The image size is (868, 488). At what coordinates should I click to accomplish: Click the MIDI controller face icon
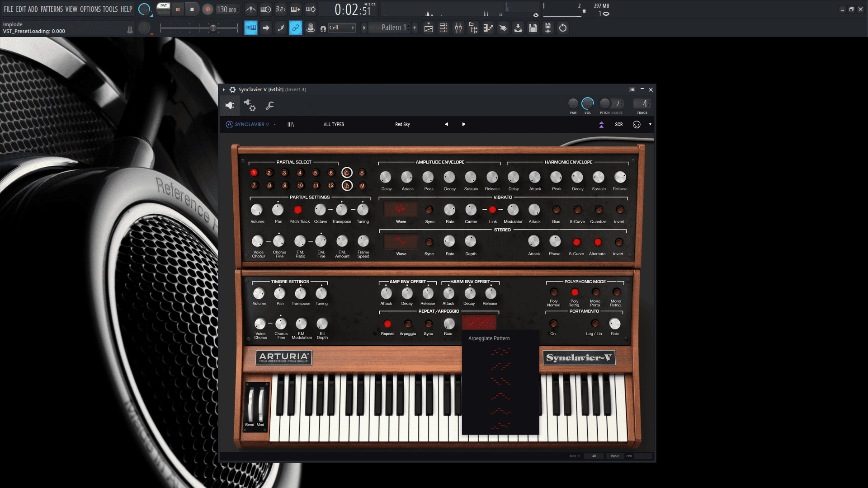(x=637, y=124)
